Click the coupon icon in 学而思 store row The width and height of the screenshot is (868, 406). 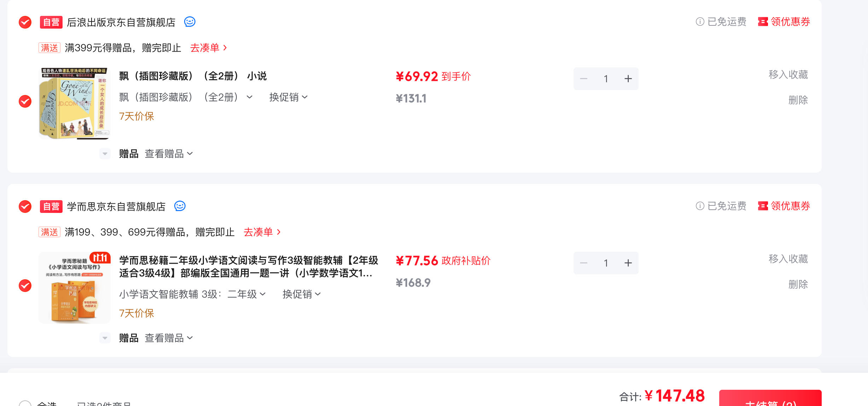coord(763,206)
